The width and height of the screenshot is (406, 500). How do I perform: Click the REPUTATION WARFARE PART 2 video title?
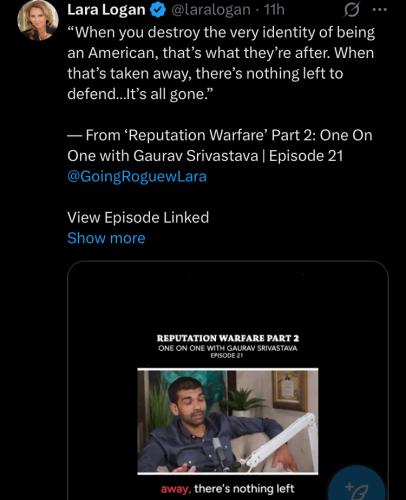(x=228, y=338)
